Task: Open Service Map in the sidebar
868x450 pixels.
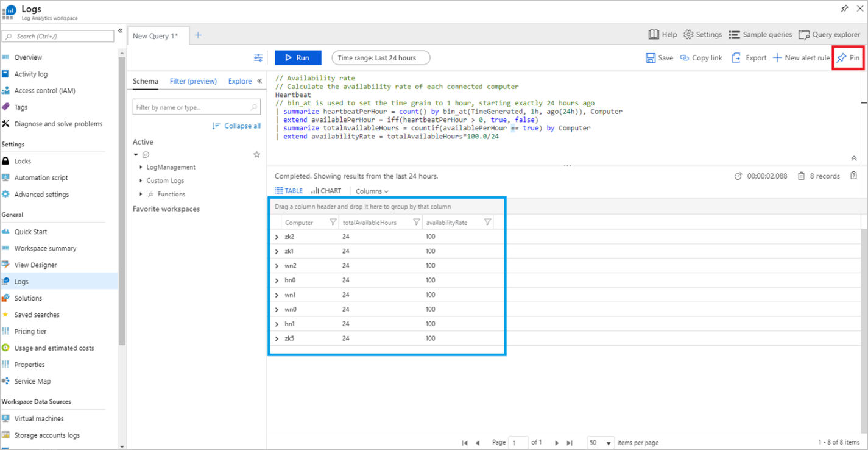Action: pyautogui.click(x=32, y=381)
